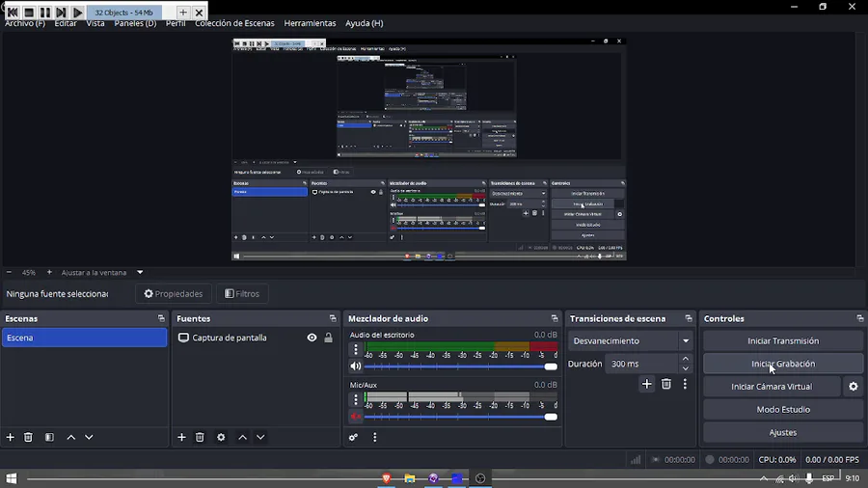Image resolution: width=868 pixels, height=488 pixels.
Task: Open Colección de Escenas menu
Action: (234, 23)
